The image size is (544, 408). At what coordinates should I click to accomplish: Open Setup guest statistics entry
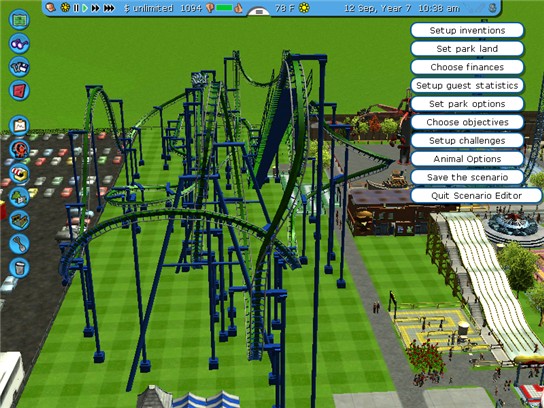[x=467, y=85]
